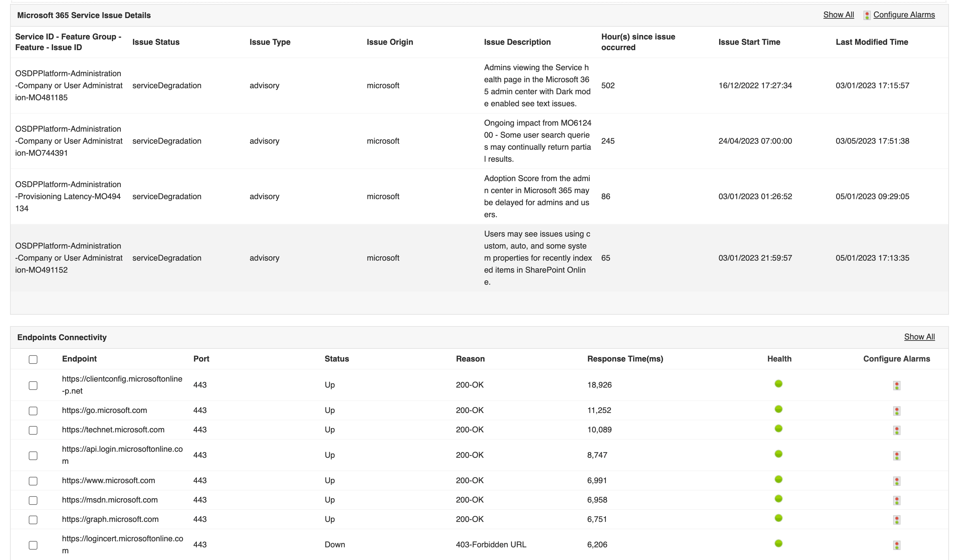Screen dimensions: 959x560
Task: Click the Issue Start Time column header
Action: 749,42
